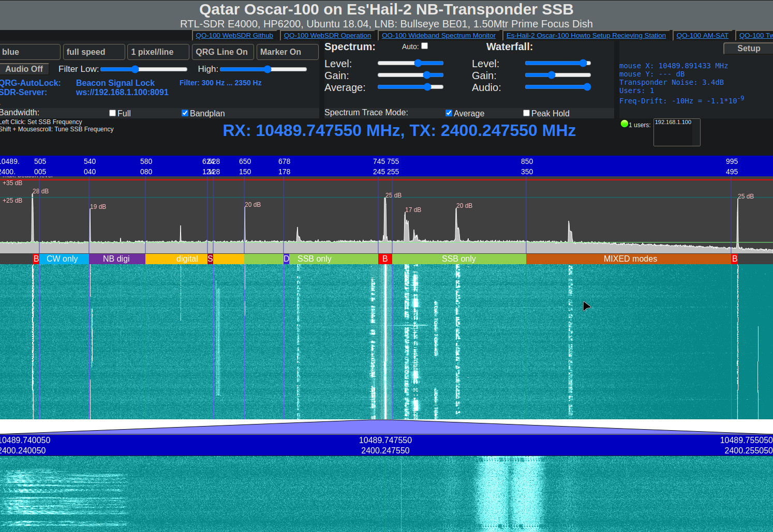Click zoomed scale center frequency 10489.747550
The width and height of the screenshot is (773, 532).
click(x=385, y=440)
